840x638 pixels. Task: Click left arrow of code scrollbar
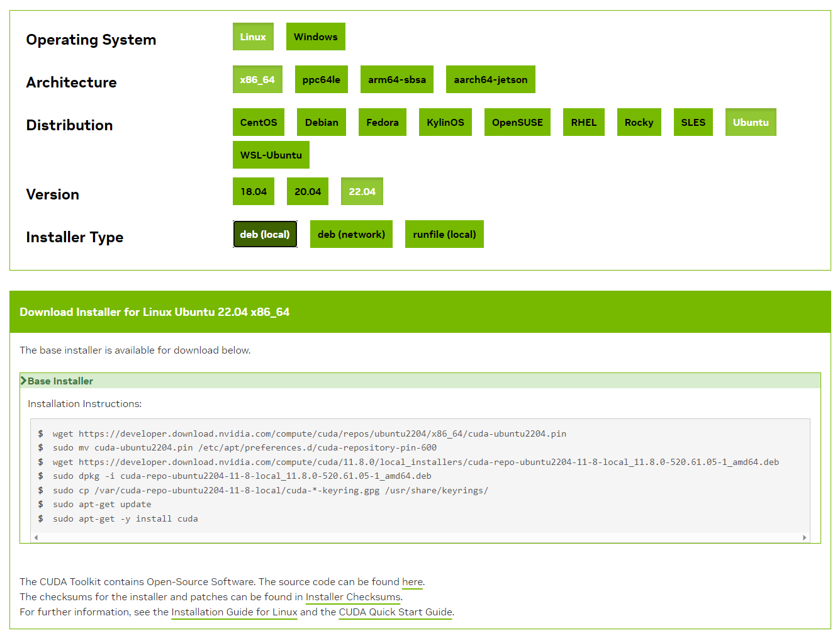click(36, 537)
